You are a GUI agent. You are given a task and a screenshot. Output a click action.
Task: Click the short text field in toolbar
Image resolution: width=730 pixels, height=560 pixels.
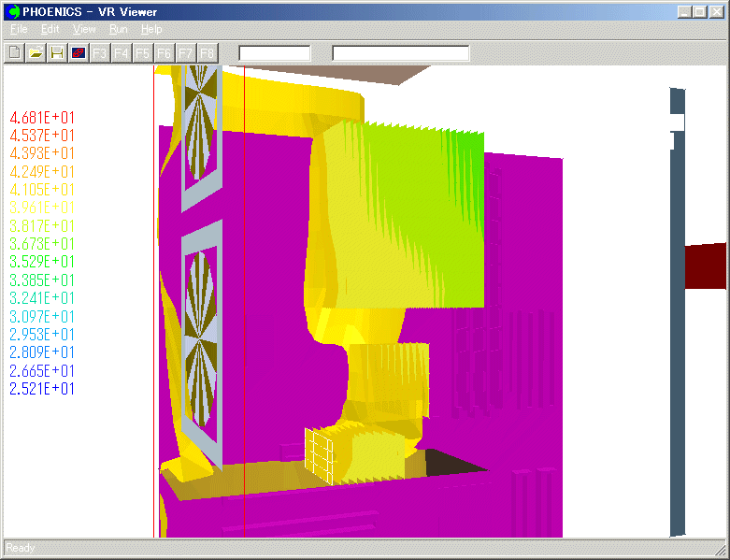pyautogui.click(x=274, y=53)
